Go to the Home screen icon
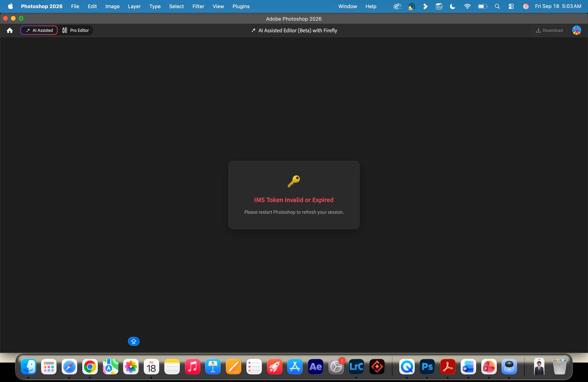The width and height of the screenshot is (588, 382). click(x=10, y=30)
